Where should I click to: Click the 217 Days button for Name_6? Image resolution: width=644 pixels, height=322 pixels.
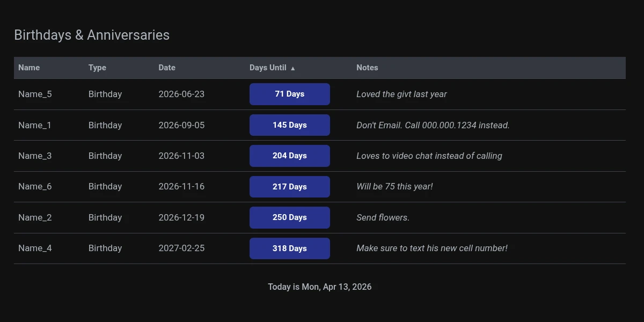point(290,186)
